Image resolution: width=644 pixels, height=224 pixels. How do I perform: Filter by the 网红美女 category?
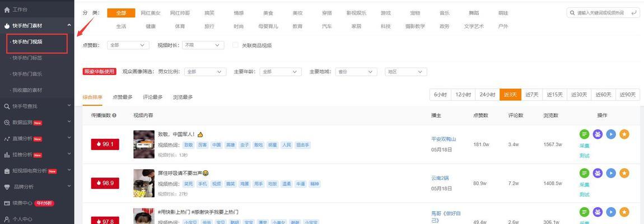tap(151, 13)
